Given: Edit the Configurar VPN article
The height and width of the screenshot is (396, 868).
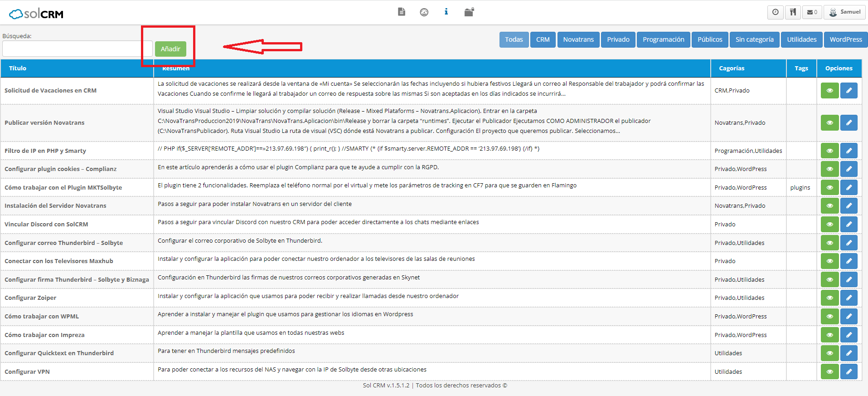Looking at the screenshot, I should [x=849, y=372].
